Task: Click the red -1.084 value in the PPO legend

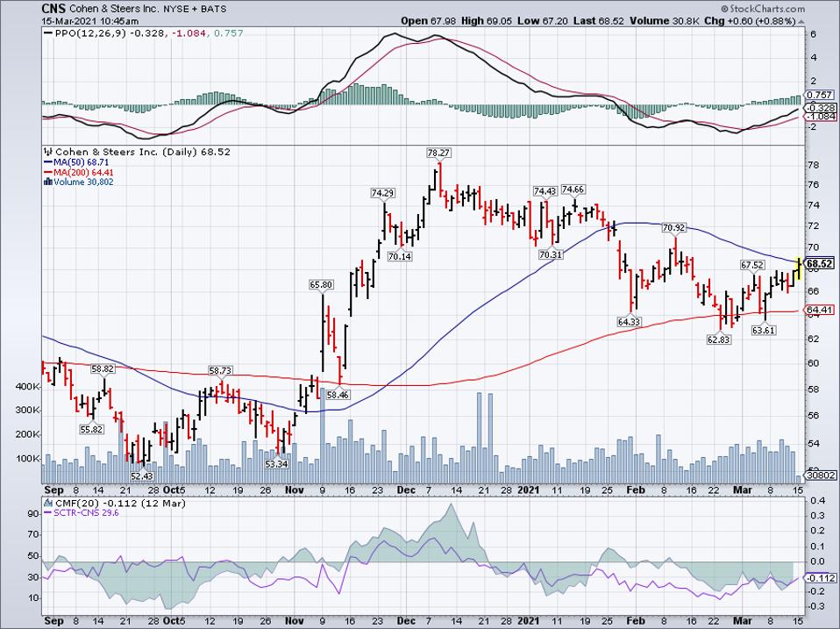Action: pos(189,33)
